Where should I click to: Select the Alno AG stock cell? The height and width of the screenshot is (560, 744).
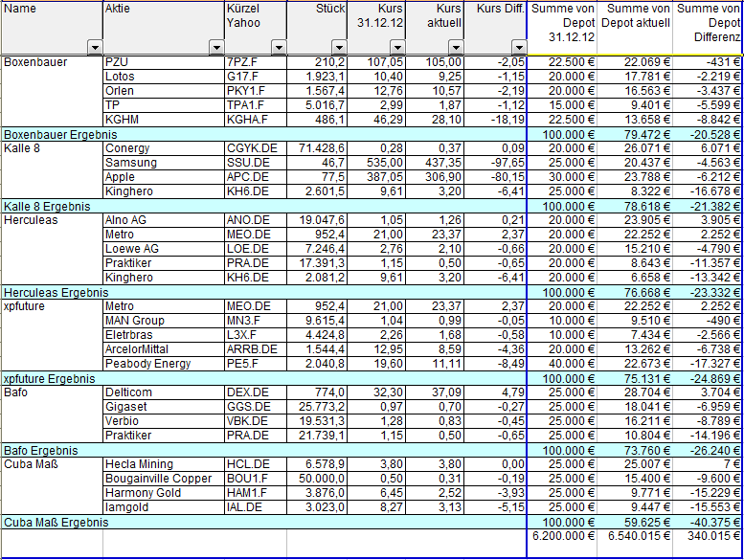(x=164, y=220)
